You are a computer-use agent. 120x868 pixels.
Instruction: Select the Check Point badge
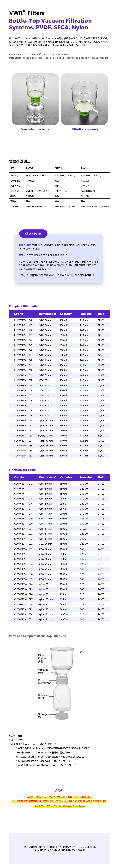[x=33, y=233]
